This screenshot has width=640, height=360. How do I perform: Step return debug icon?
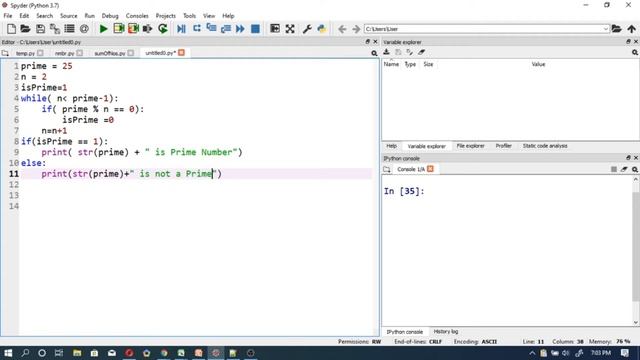tap(226, 29)
